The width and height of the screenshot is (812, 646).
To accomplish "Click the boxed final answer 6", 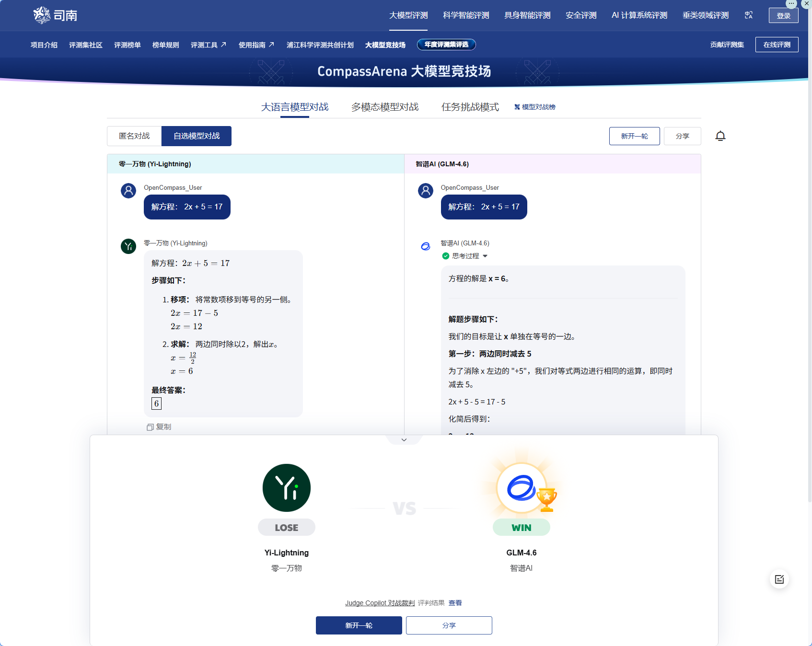I will tap(157, 404).
